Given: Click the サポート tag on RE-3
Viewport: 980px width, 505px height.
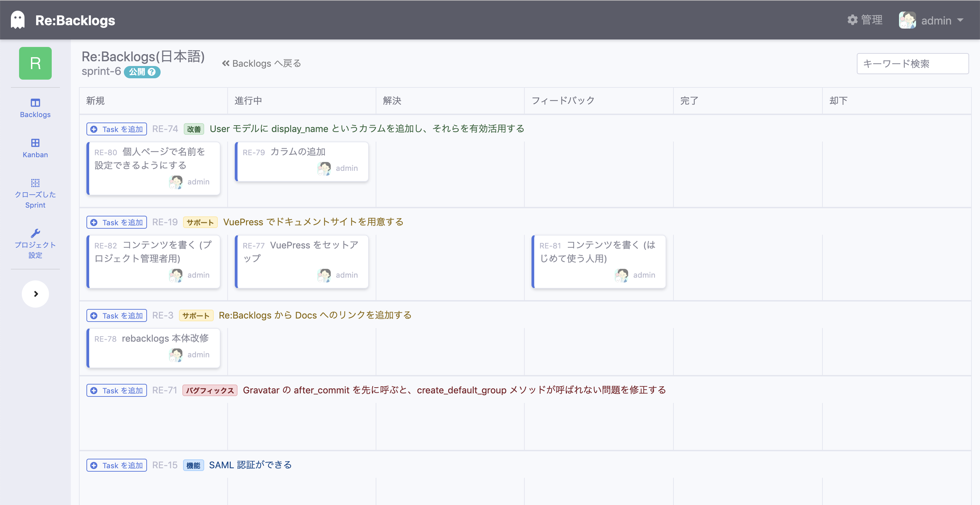Looking at the screenshot, I should [x=196, y=316].
